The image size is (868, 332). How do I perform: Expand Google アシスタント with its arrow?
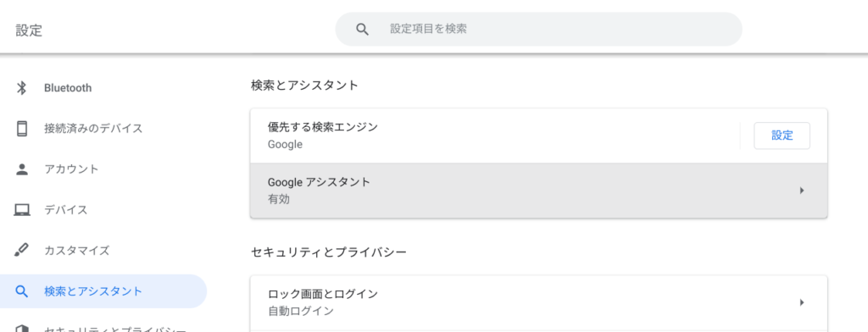click(802, 191)
